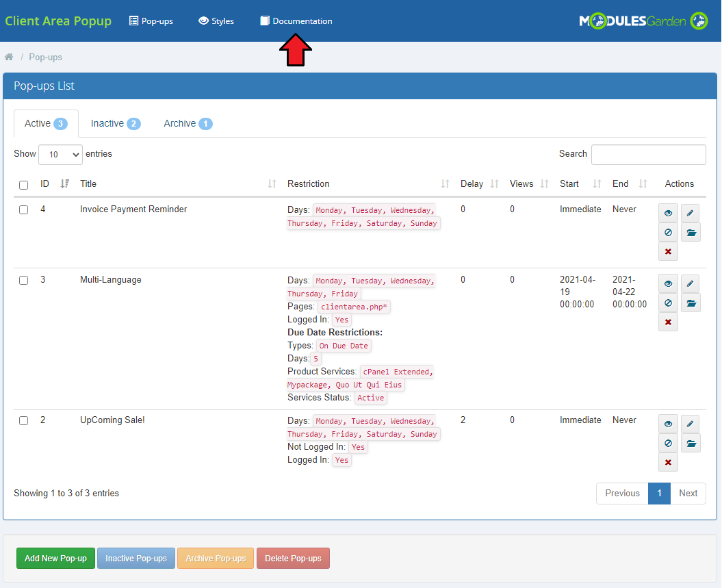Archive the UpComing Sale! pop-up (folder icon)
The height and width of the screenshot is (588, 722).
[x=691, y=444]
